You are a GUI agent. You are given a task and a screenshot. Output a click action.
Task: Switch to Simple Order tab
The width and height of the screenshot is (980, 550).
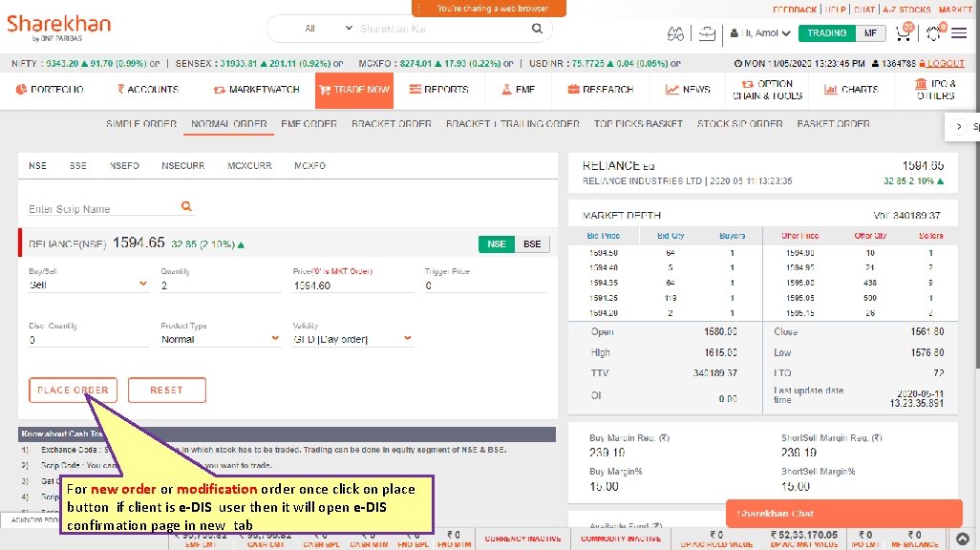(141, 124)
